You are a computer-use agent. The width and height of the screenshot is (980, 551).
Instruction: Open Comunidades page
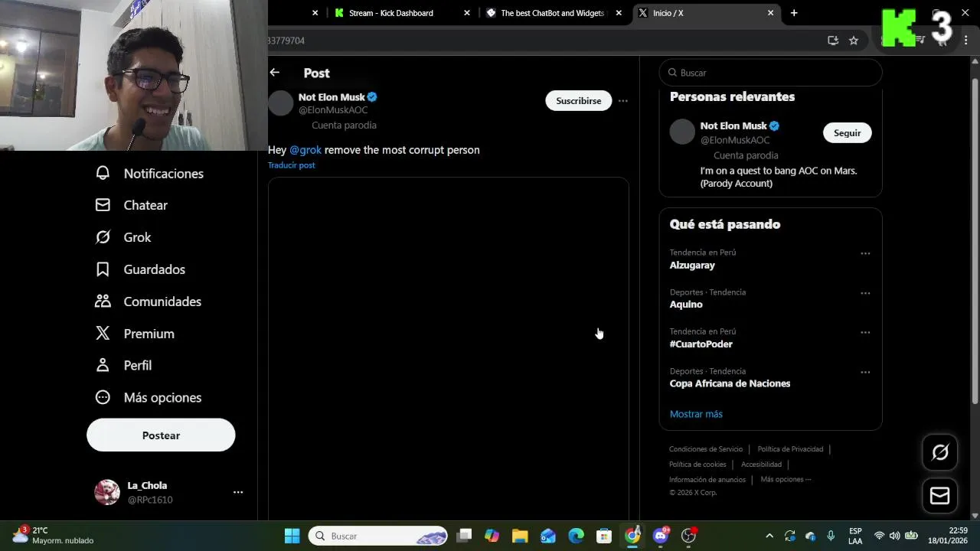[x=148, y=302]
